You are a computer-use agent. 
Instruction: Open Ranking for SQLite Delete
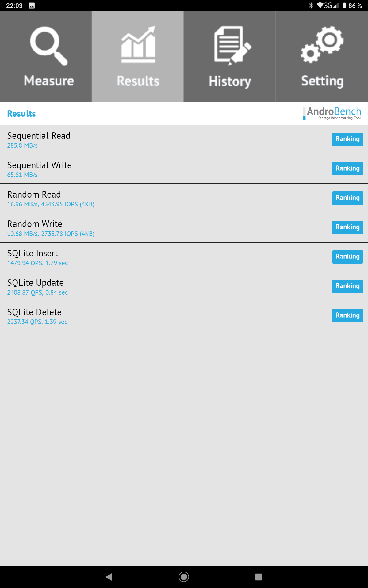347,315
